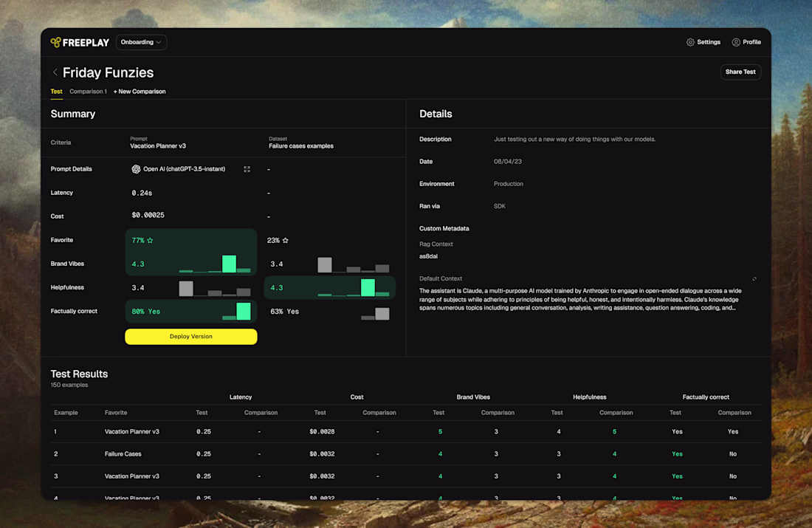Viewport: 812px width, 528px height.
Task: Click the Description text in Details
Action: pos(575,140)
